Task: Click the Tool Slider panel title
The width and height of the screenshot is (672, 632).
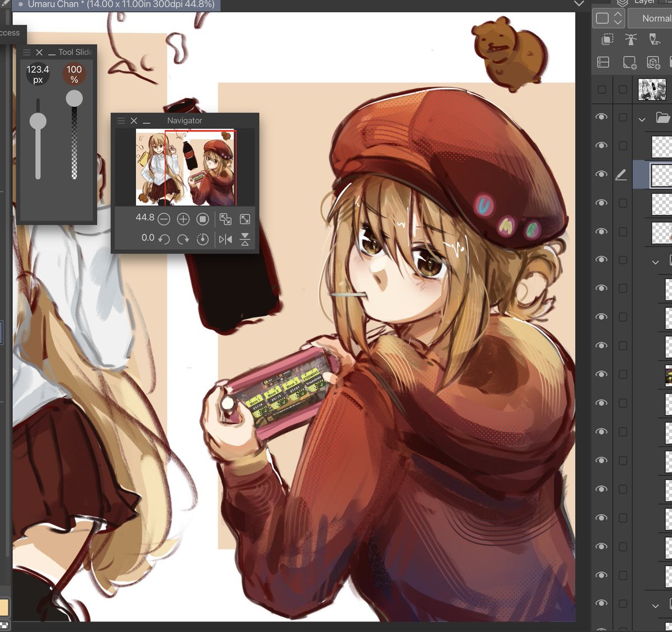Action: click(x=75, y=52)
